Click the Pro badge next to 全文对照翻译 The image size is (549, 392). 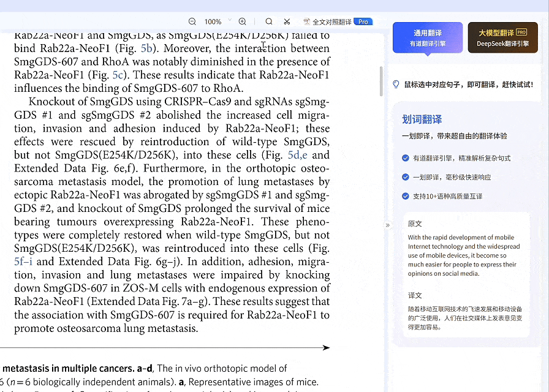tap(363, 21)
